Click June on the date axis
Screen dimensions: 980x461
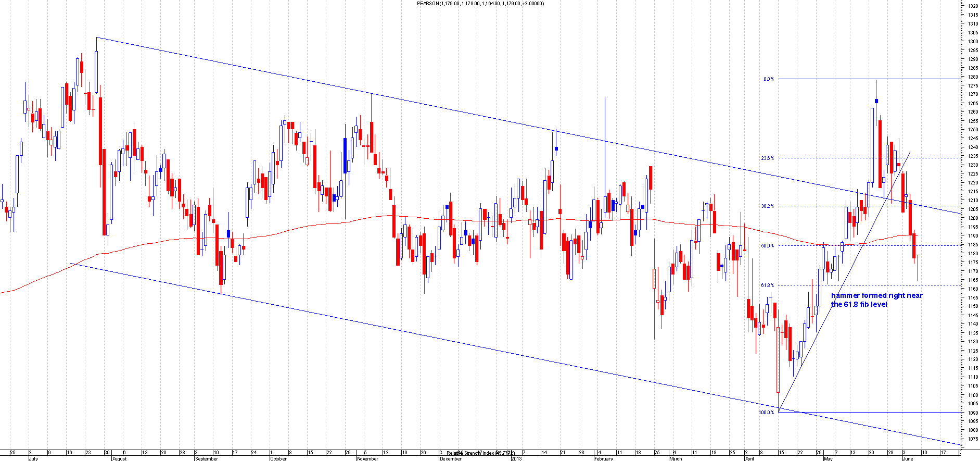tap(908, 458)
